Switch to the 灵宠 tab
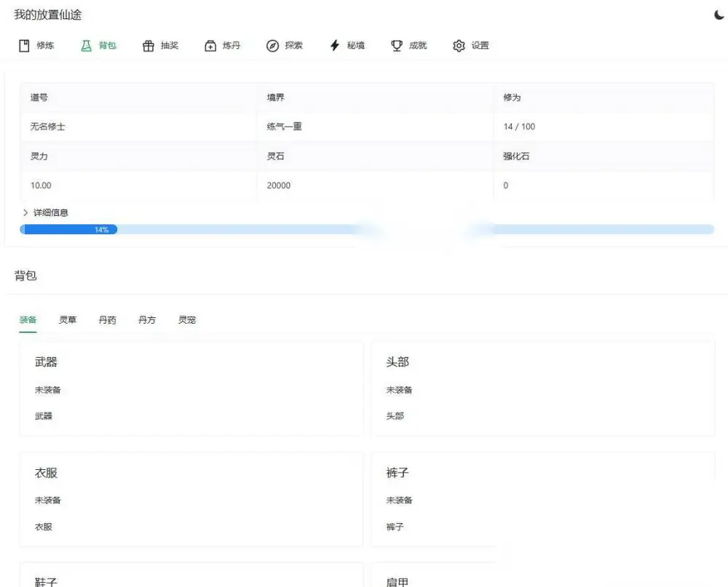Image resolution: width=728 pixels, height=587 pixels. (x=187, y=320)
